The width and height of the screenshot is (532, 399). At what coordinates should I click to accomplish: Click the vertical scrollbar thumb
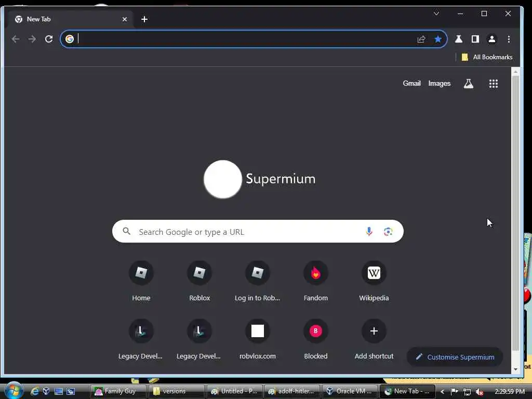click(515, 212)
